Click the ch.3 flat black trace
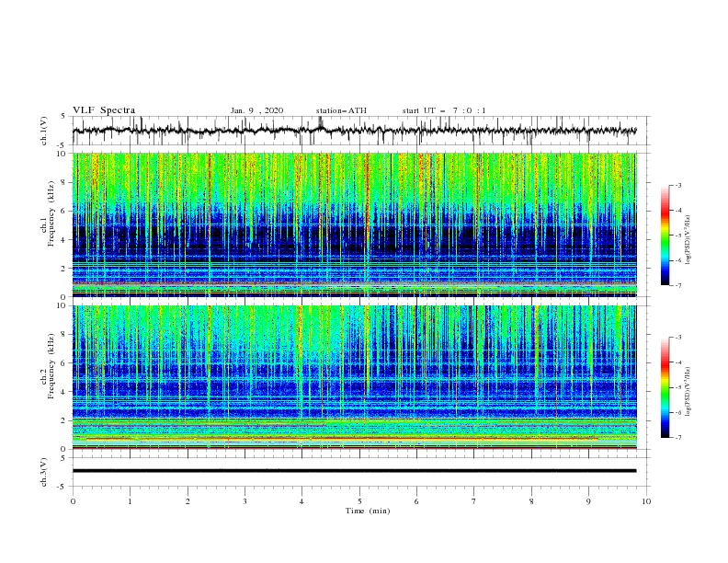The image size is (728, 563). pos(354,471)
